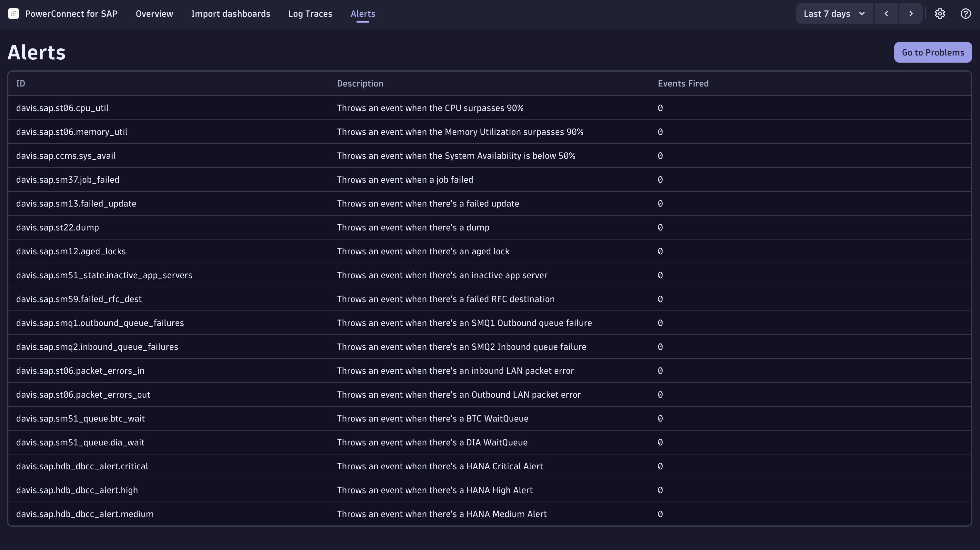Click the inbound LAN packet error description
Viewport: 980px width, 550px height.
(455, 371)
